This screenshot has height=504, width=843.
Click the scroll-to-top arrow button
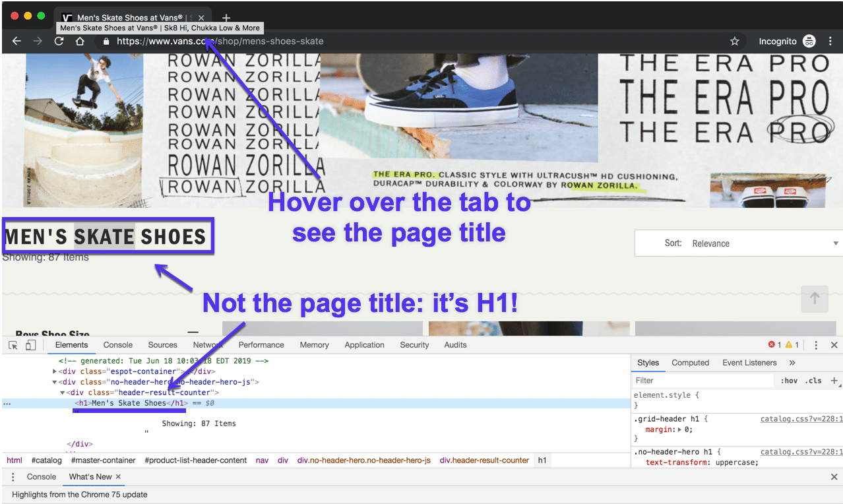pos(815,299)
